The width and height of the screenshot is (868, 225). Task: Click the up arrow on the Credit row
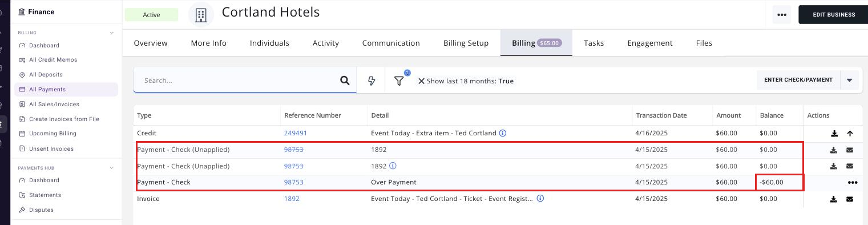coord(850,134)
